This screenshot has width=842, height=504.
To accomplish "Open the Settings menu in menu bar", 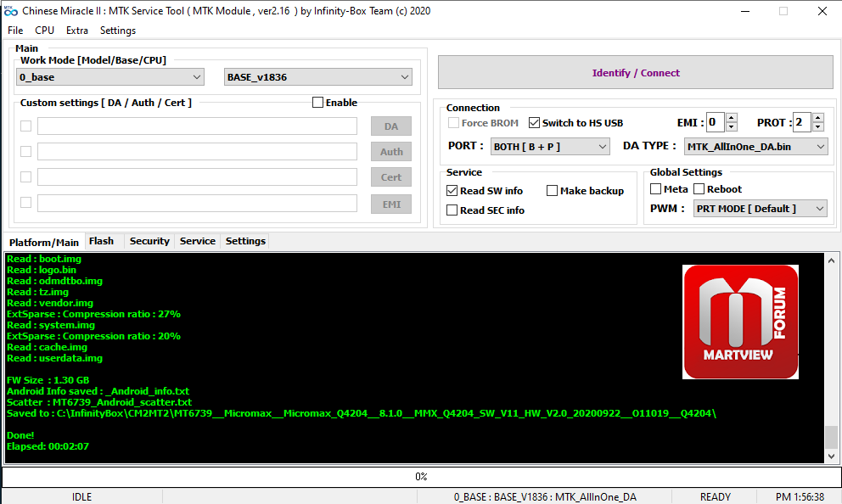I will pos(118,31).
